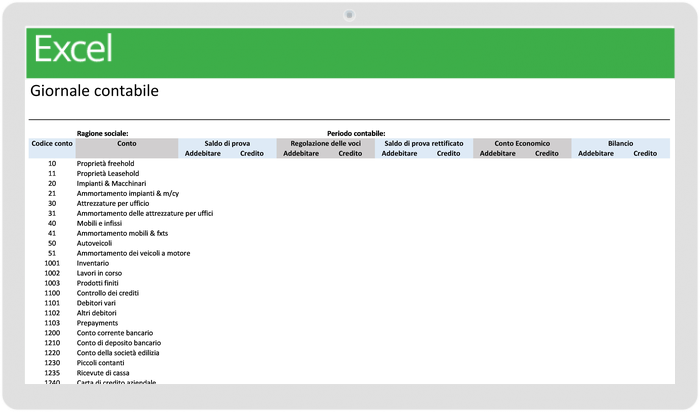The height and width of the screenshot is (412, 700).
Task: Click the 'Bilancio' group header
Action: [620, 143]
